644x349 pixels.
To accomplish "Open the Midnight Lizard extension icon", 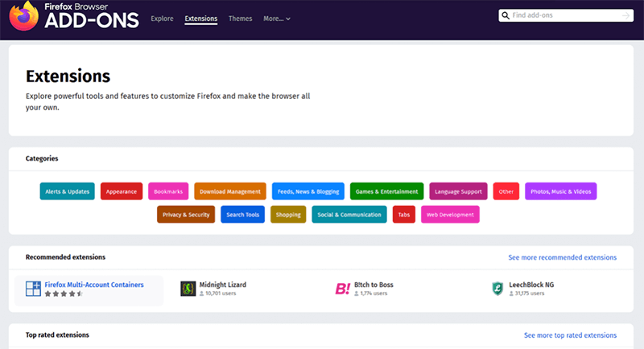I will 188,289.
